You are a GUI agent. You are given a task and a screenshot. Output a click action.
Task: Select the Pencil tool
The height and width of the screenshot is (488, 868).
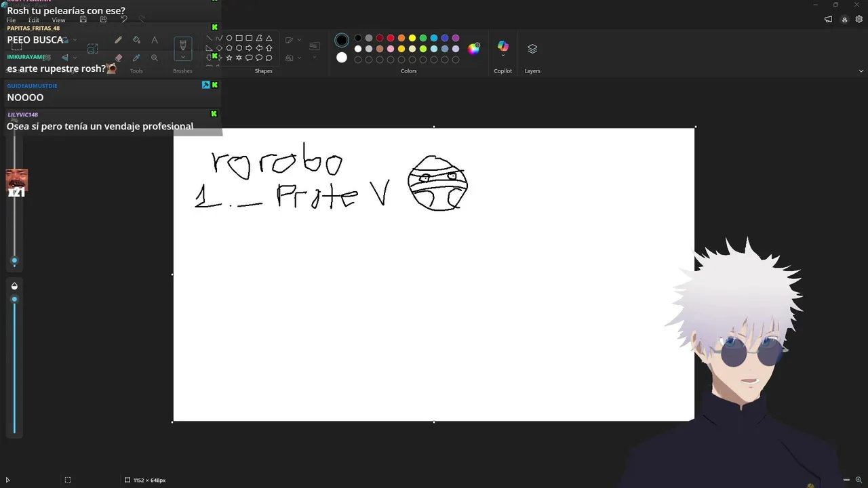[119, 40]
